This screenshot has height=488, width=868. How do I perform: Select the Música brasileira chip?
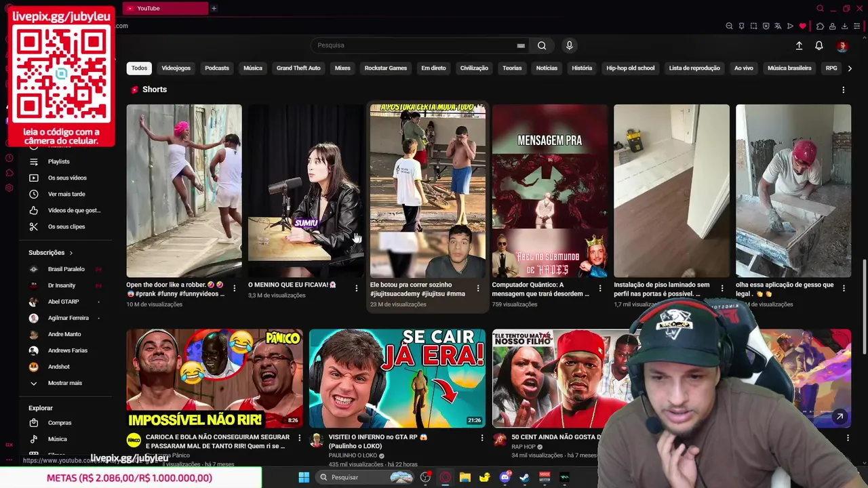(x=789, y=68)
